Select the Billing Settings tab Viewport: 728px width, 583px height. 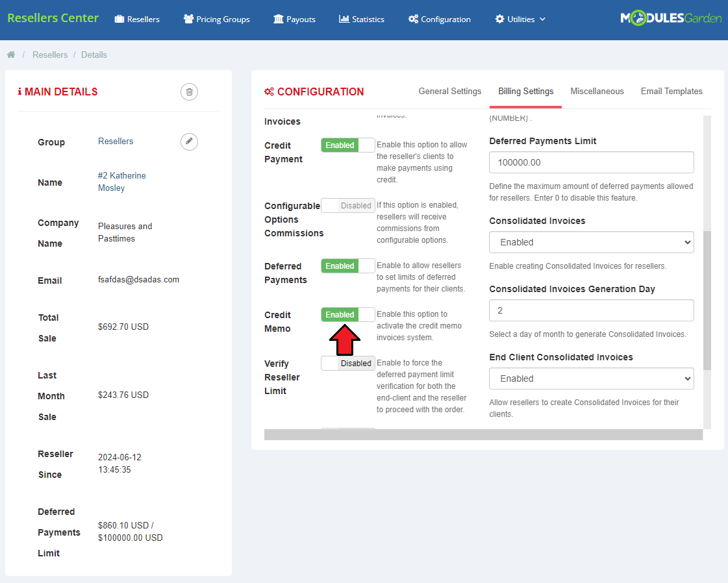coord(525,92)
